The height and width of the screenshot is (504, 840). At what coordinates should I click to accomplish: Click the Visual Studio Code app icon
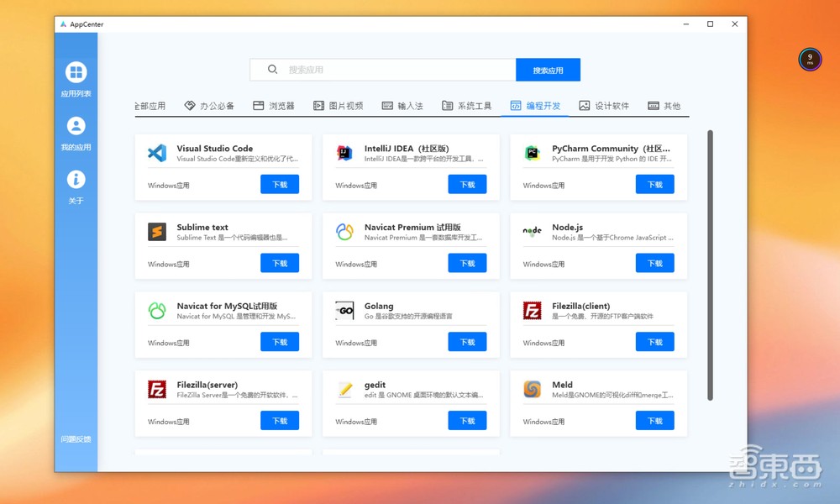tap(157, 153)
